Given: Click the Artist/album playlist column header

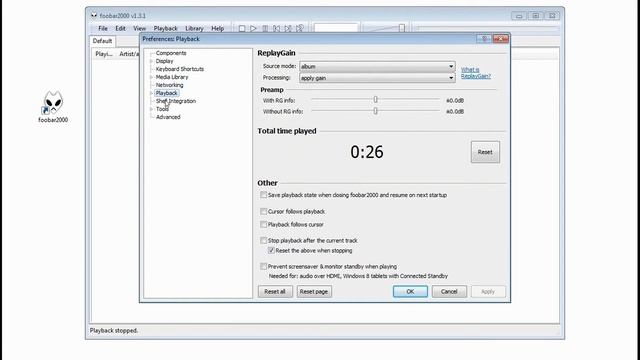Looking at the screenshot, I should coord(128,54).
